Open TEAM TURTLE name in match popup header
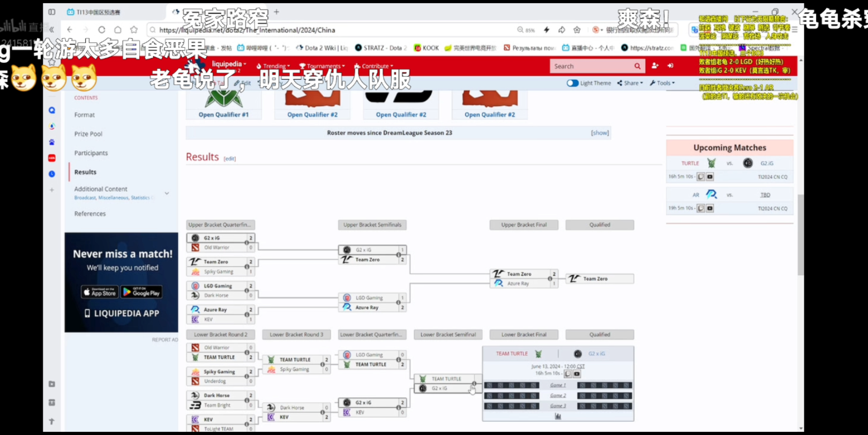 click(512, 354)
